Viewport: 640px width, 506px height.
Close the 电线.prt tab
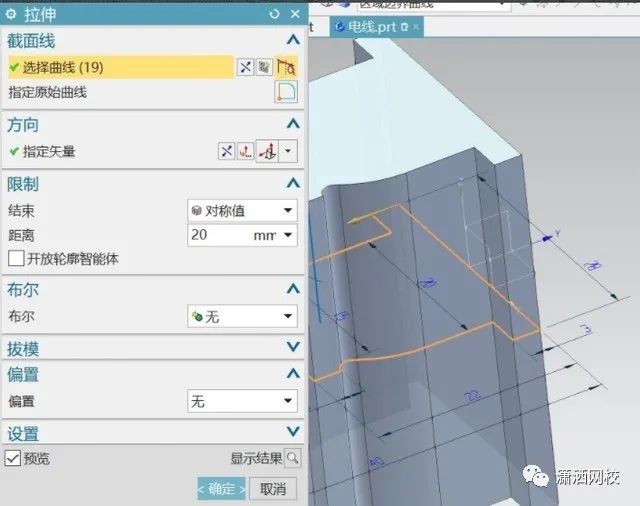416,27
